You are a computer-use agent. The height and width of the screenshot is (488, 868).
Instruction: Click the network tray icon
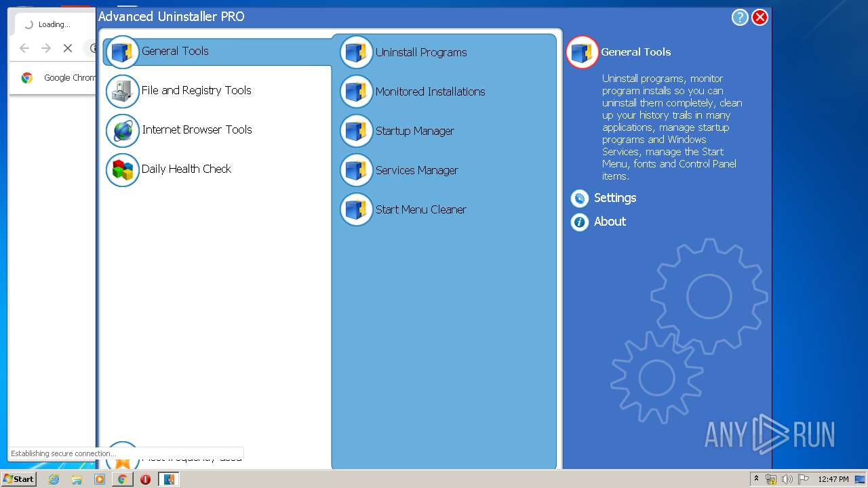click(771, 479)
